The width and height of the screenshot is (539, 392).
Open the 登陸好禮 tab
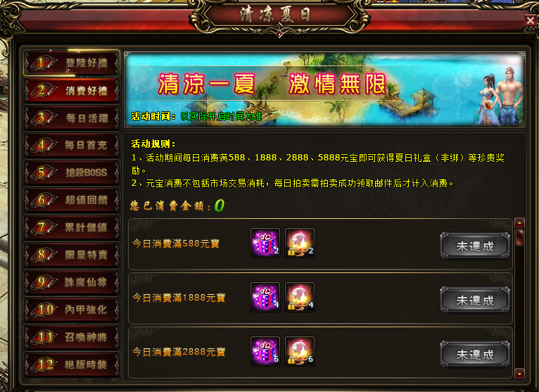tap(72, 63)
